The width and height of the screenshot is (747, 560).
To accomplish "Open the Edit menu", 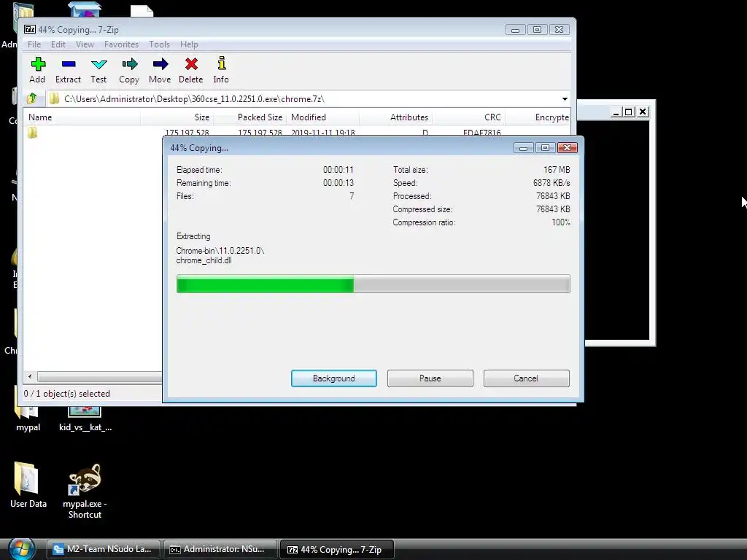I will click(x=58, y=44).
